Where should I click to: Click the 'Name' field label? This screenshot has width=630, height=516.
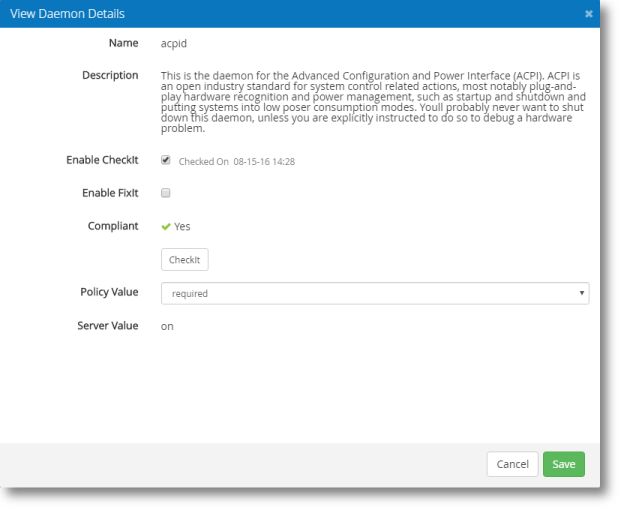click(123, 43)
